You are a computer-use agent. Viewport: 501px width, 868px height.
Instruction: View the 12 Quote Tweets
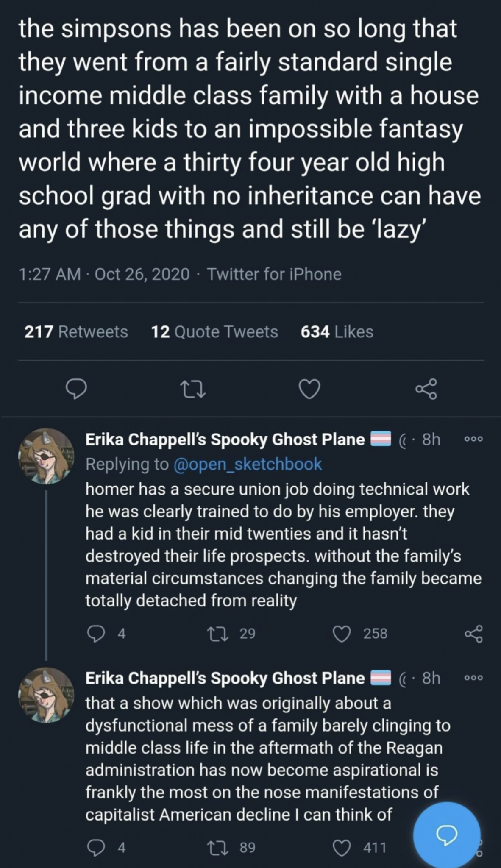point(214,332)
